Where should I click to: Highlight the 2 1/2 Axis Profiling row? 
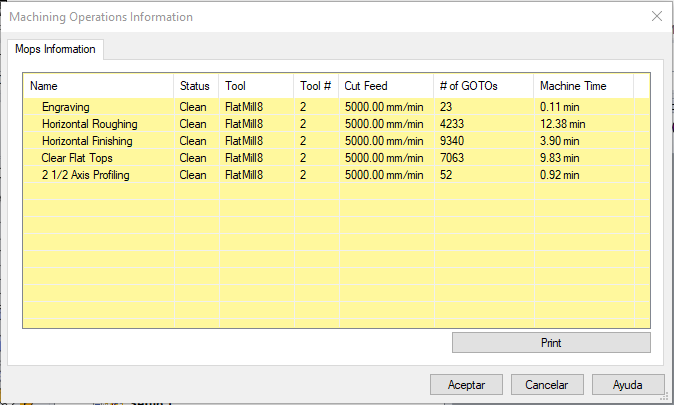86,175
